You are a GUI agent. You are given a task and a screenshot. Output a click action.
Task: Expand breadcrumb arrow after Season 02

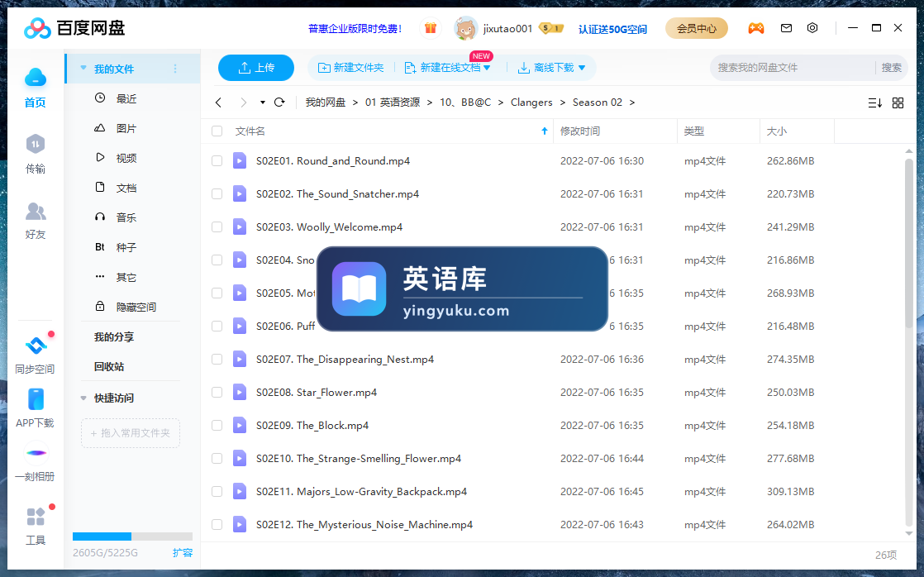click(632, 103)
